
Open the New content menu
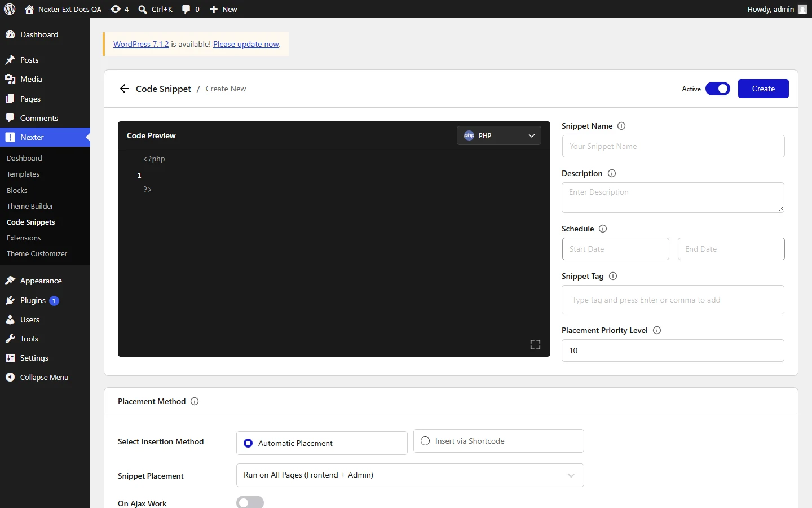coord(223,9)
